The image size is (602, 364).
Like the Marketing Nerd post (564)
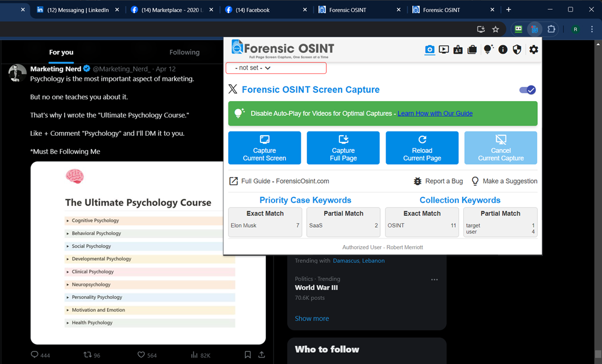(147, 355)
